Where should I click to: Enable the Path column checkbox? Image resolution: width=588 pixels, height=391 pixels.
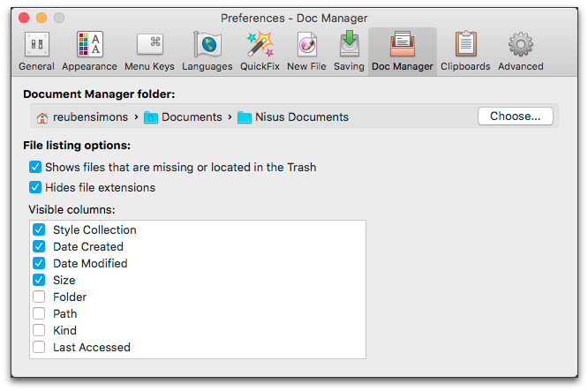[x=39, y=313]
